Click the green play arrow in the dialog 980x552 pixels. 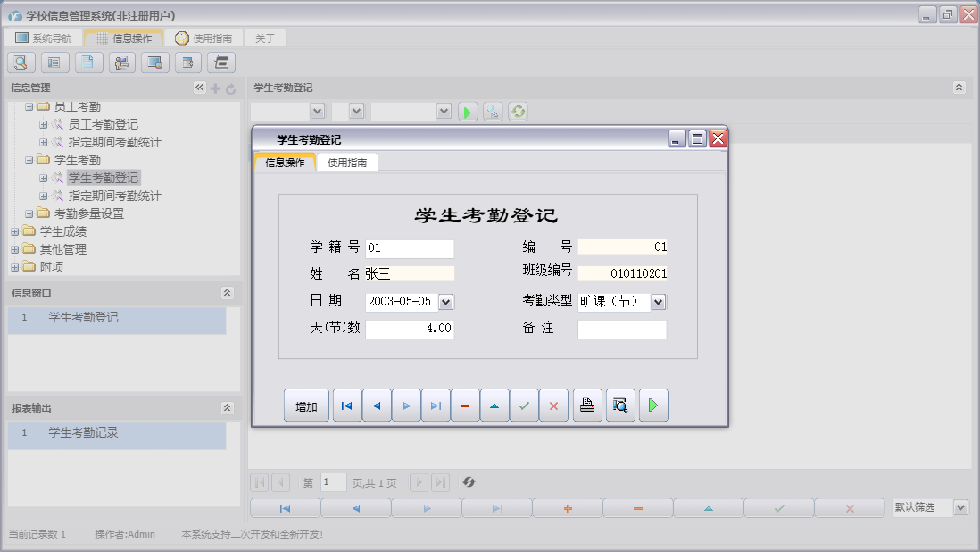[652, 406]
